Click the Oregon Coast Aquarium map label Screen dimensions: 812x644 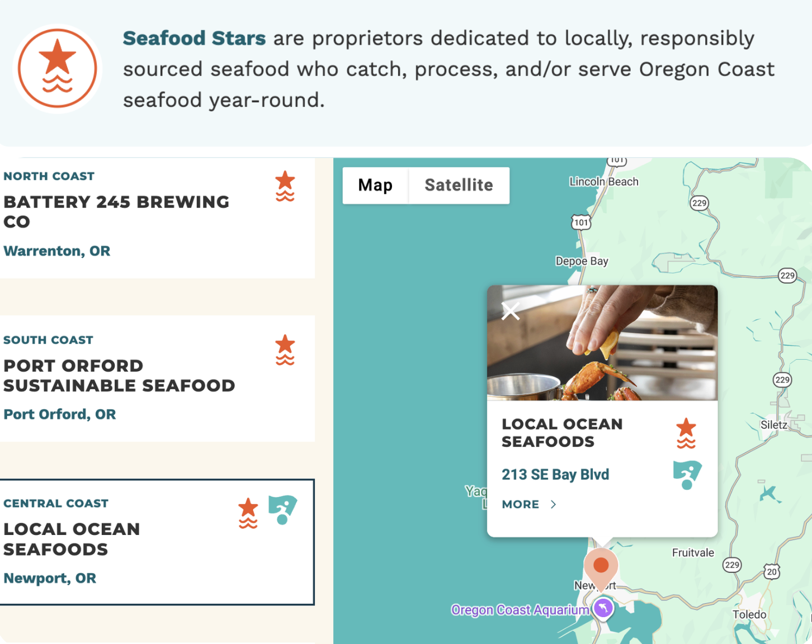(x=520, y=610)
